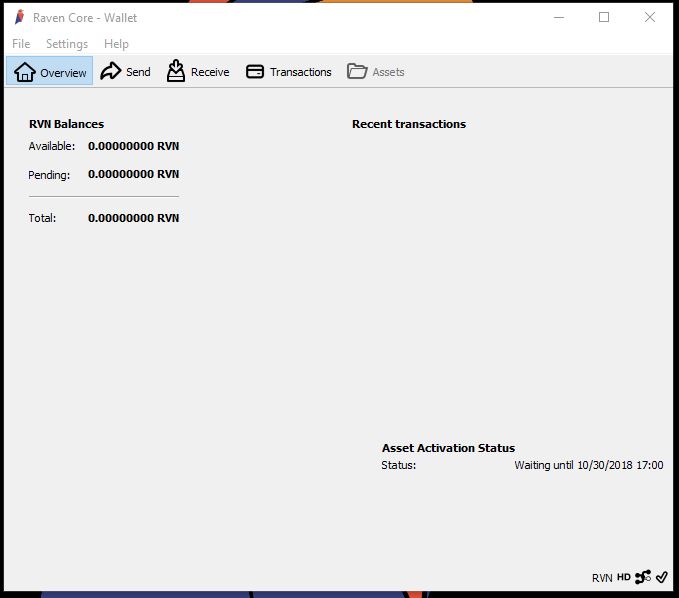Select the Total balance value
Image resolution: width=679 pixels, height=598 pixels.
[133, 218]
